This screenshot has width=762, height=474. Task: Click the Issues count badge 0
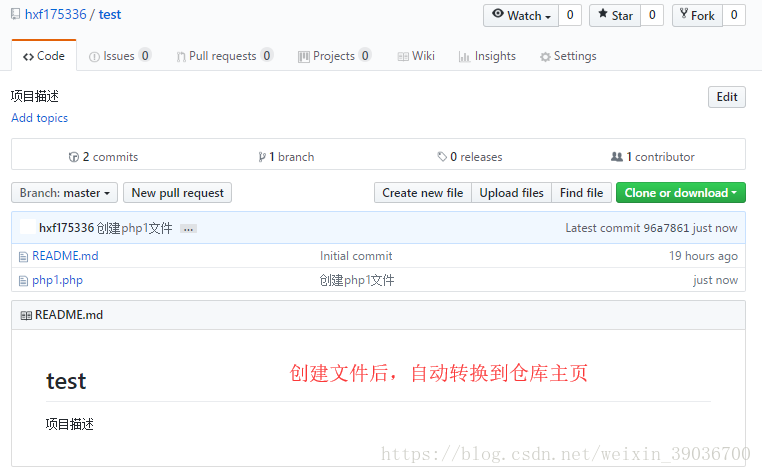tap(145, 55)
